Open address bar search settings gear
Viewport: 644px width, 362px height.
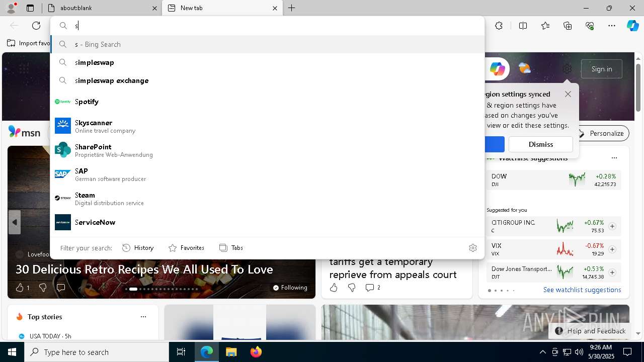coord(472,248)
